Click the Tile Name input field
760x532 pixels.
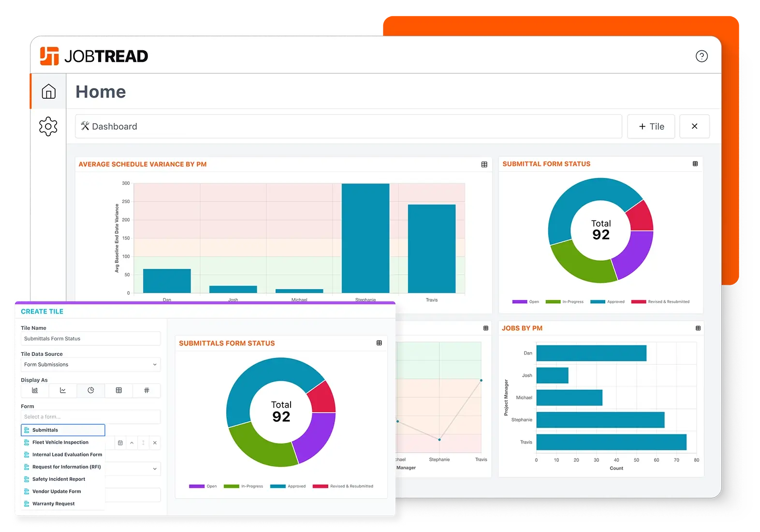pyautogui.click(x=90, y=339)
